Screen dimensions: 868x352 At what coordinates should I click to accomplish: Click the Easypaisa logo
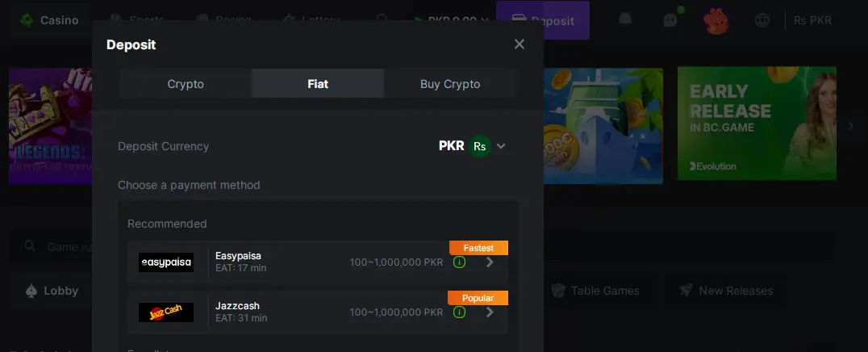(166, 262)
